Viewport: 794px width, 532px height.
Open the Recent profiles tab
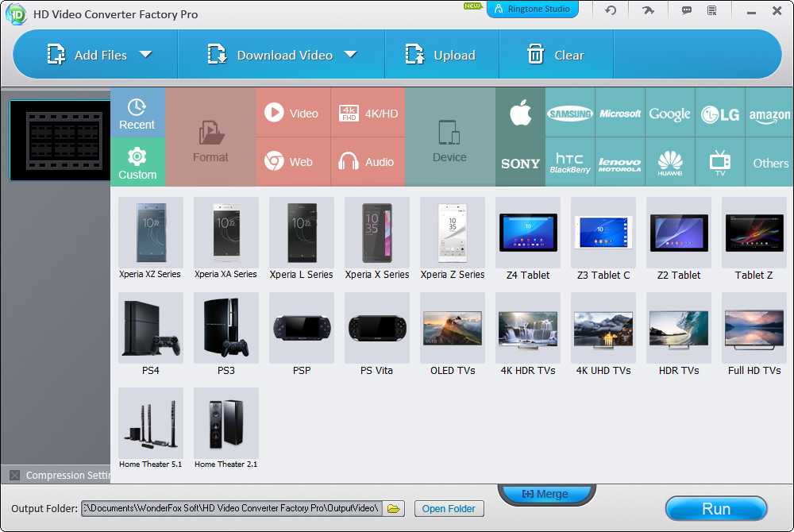tap(137, 114)
